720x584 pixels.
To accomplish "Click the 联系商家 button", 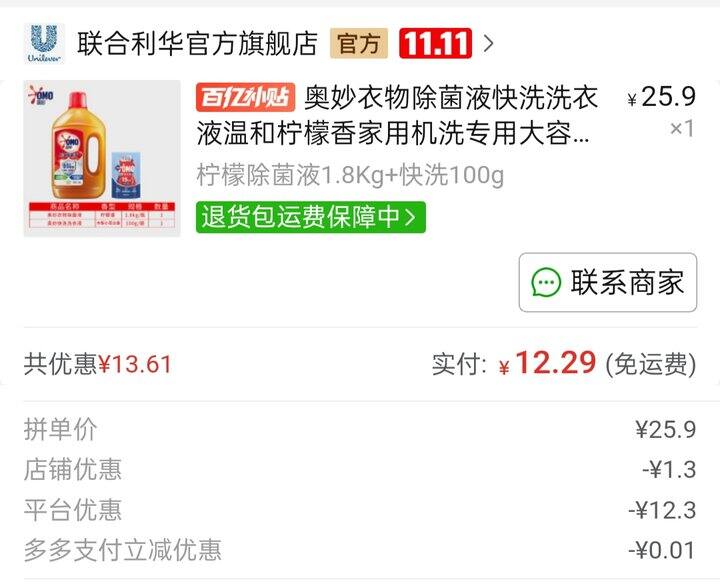I will (x=608, y=282).
